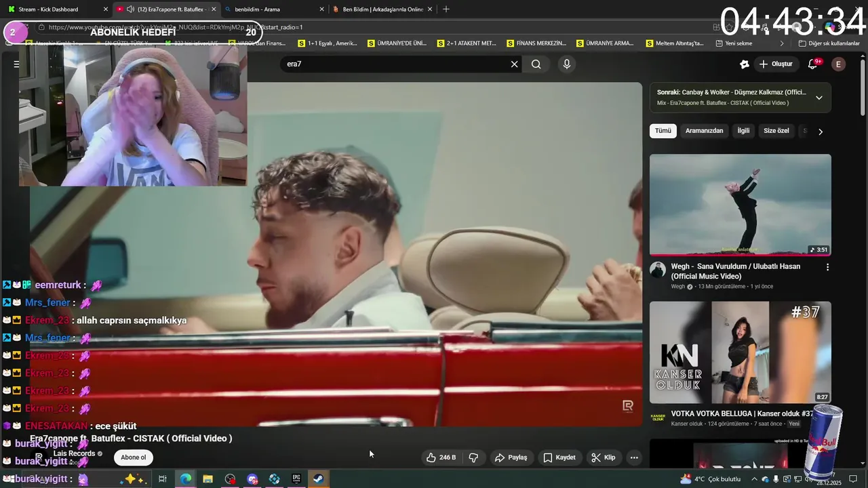Viewport: 868px width, 488px height.
Task: Click the Wegh channel name under the video
Action: tap(678, 287)
